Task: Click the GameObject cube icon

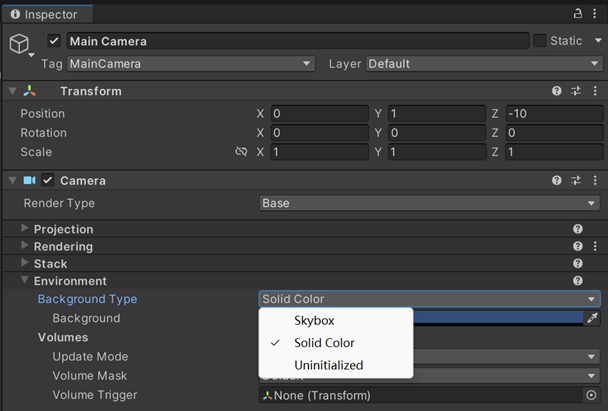Action: pyautogui.click(x=19, y=44)
